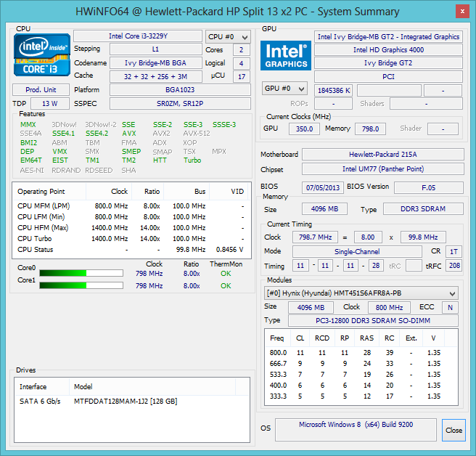Click the PC3-12800 DDR3 SDRAM SO-DIMM field
Viewport: 476px width, 456px height.
tap(373, 321)
